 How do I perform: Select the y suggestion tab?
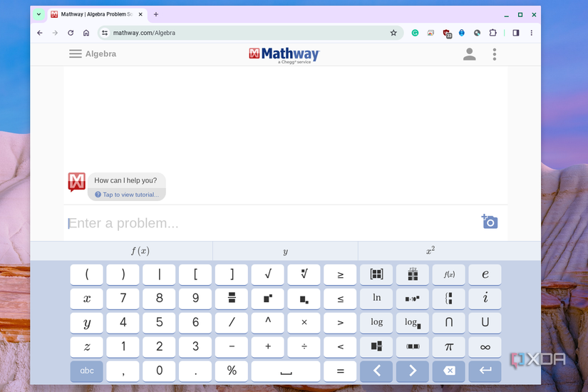click(285, 251)
